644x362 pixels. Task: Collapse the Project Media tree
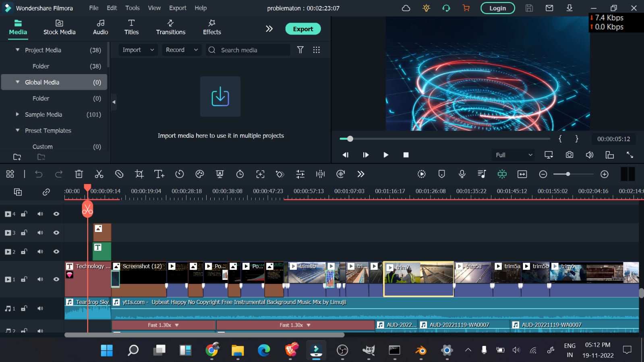pyautogui.click(x=17, y=50)
